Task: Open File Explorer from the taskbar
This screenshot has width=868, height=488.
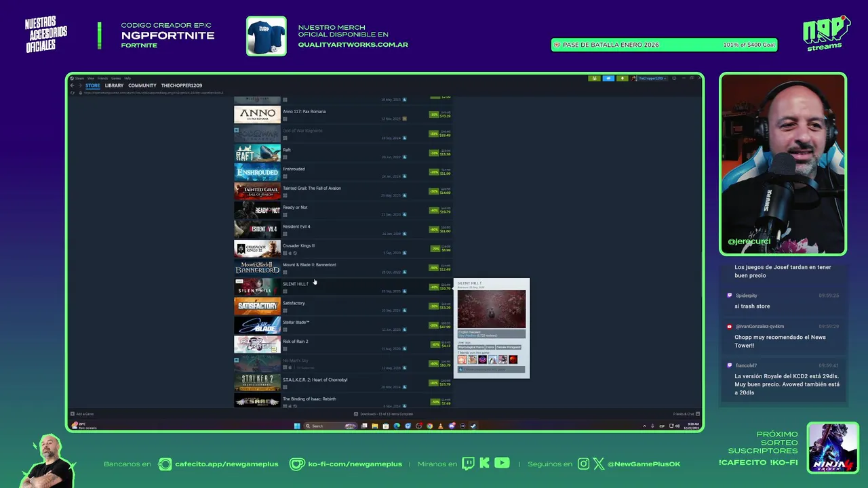Action: coord(375,426)
